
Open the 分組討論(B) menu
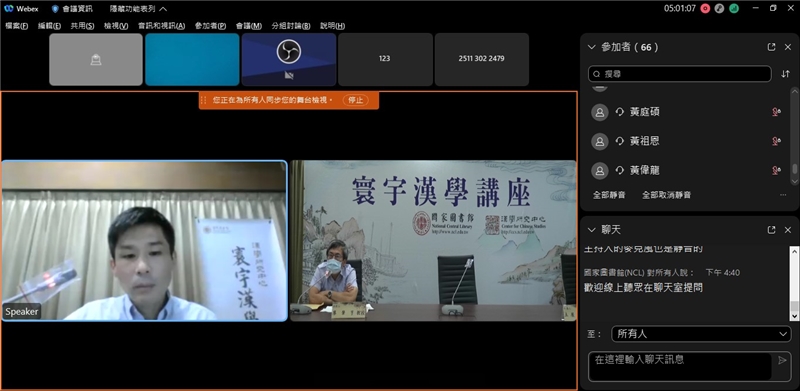point(291,26)
